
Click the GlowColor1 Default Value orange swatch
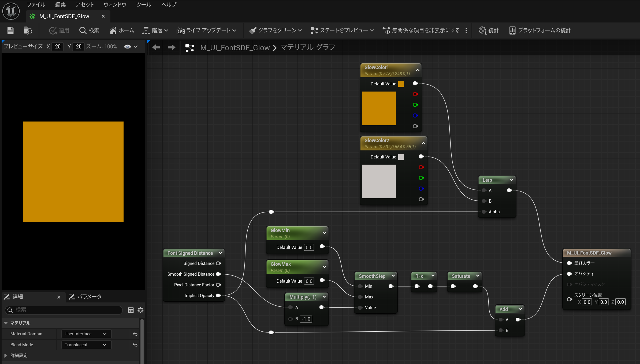(x=401, y=84)
